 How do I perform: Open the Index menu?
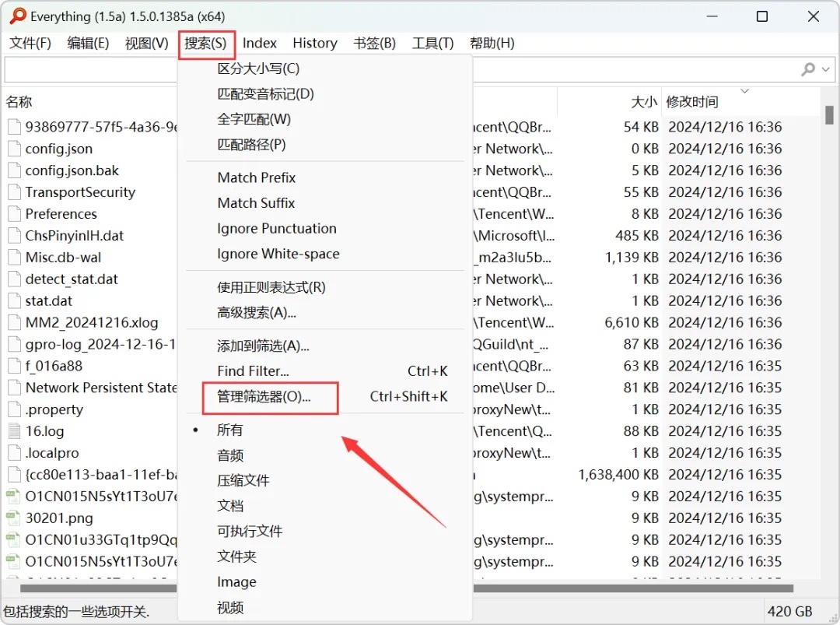pyautogui.click(x=259, y=43)
